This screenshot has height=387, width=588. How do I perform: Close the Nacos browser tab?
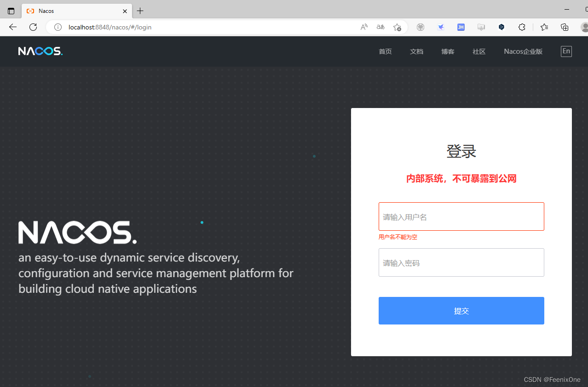pyautogui.click(x=125, y=11)
